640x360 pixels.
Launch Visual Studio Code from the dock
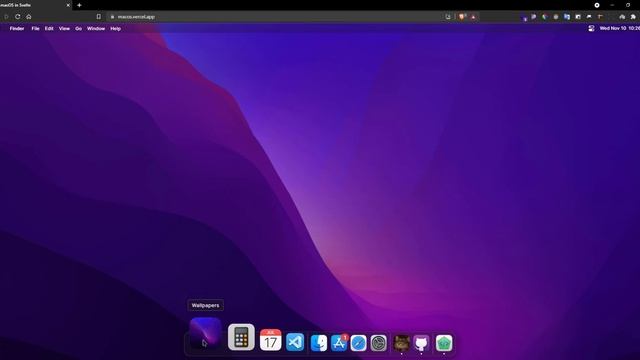coord(295,342)
